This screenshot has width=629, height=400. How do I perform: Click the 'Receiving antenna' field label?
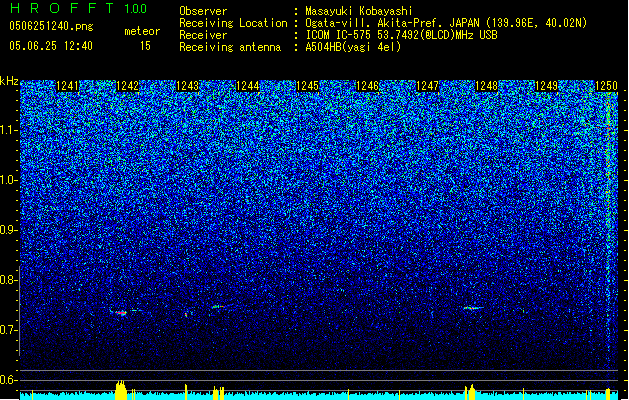(x=230, y=47)
